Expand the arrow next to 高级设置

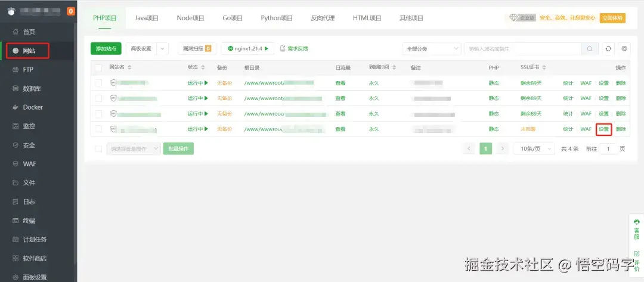tap(163, 48)
